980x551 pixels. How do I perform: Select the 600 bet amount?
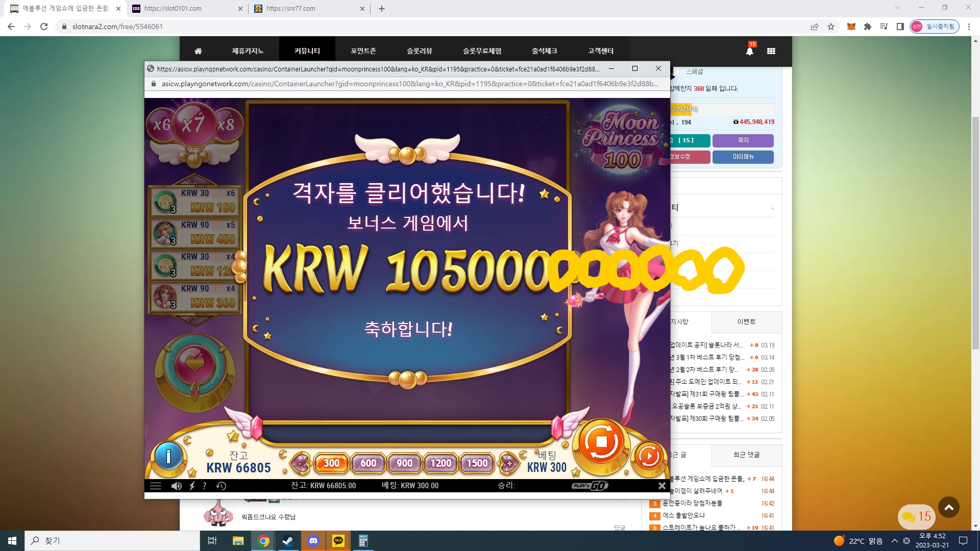click(368, 463)
